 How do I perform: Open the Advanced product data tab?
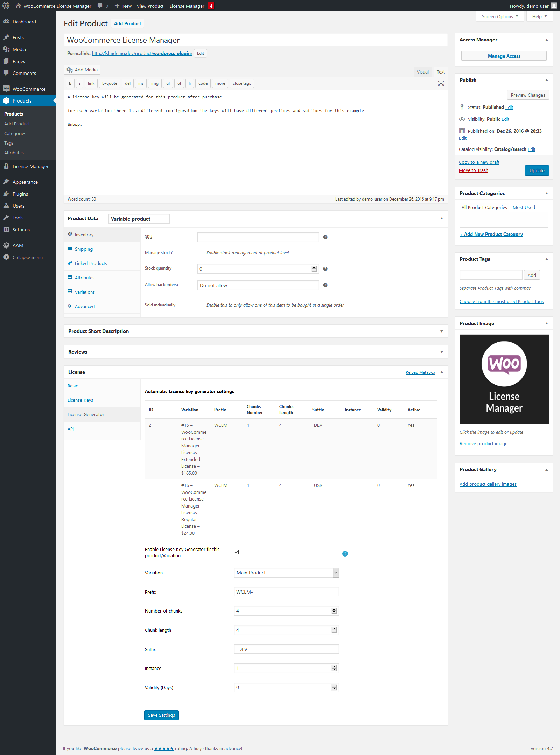click(102, 306)
